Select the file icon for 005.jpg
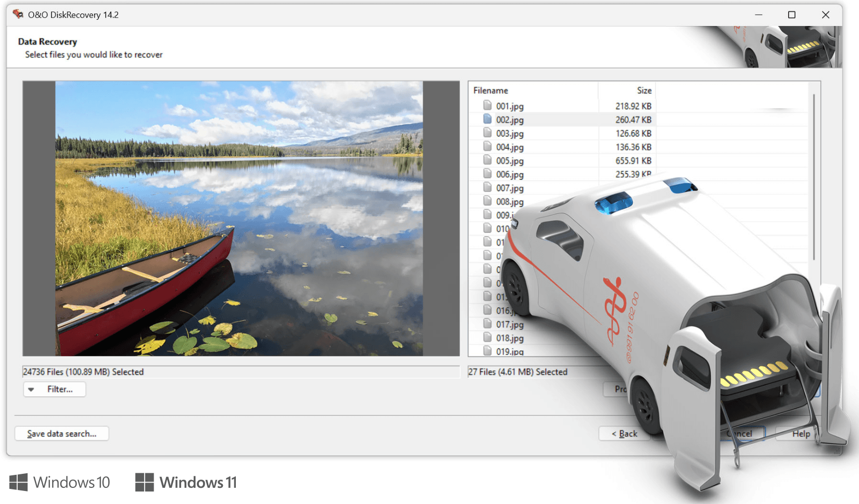859x504 pixels. [x=487, y=160]
